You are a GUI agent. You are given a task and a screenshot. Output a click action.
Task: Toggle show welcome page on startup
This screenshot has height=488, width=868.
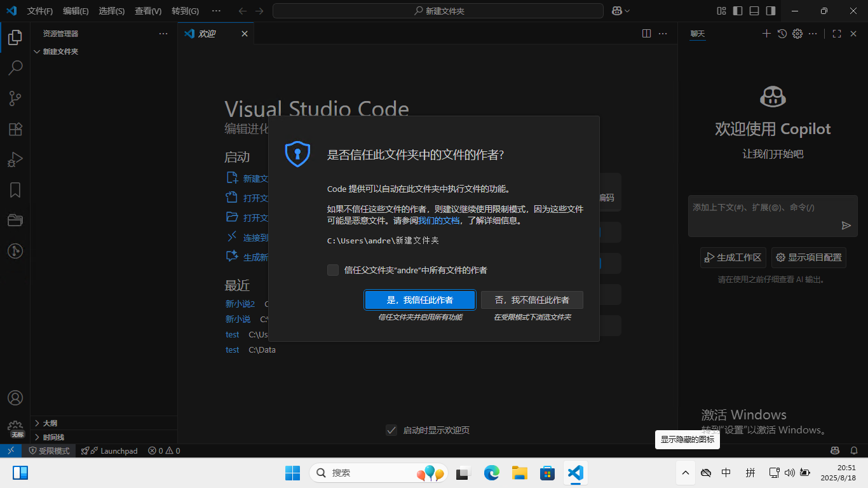coord(391,430)
